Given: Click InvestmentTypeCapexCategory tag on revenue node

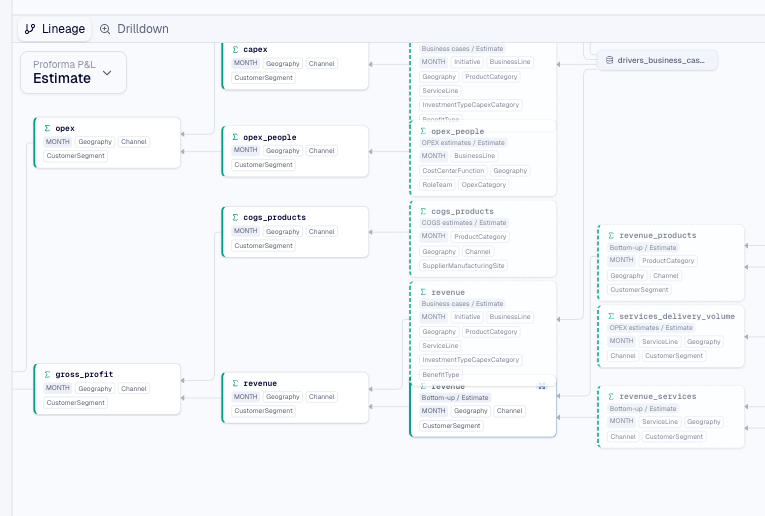Looking at the screenshot, I should click(471, 360).
